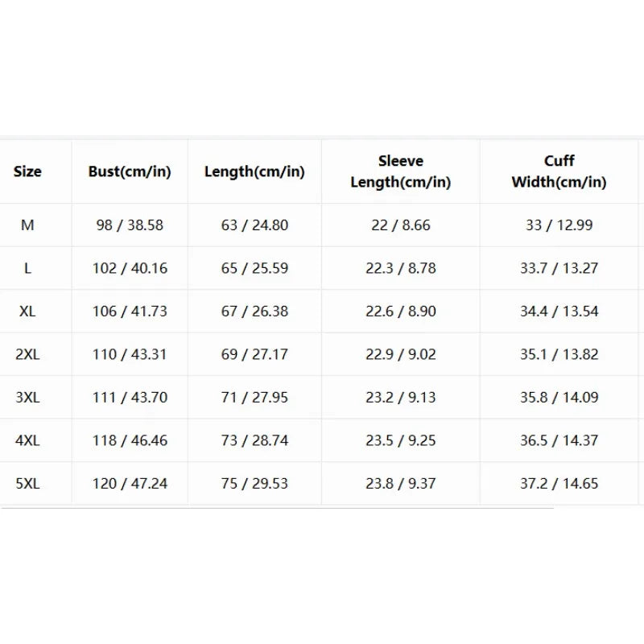
Task: Select the XL size cell
Action: (x=27, y=312)
